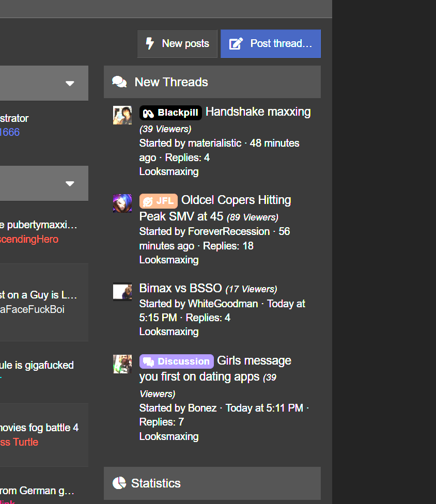The height and width of the screenshot is (504, 436).
Task: Open user link ending in 1666
Action: coord(10,132)
